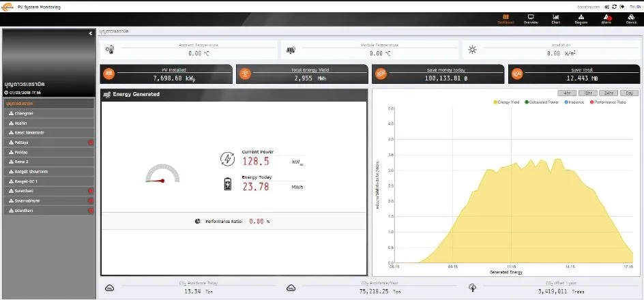Click the Energy Today battery icon
This screenshot has width=644, height=300.
coord(228,184)
